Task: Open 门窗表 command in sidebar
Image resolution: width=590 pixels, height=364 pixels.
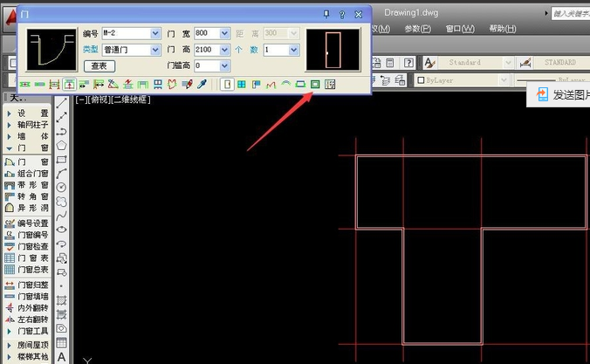Action: point(27,258)
